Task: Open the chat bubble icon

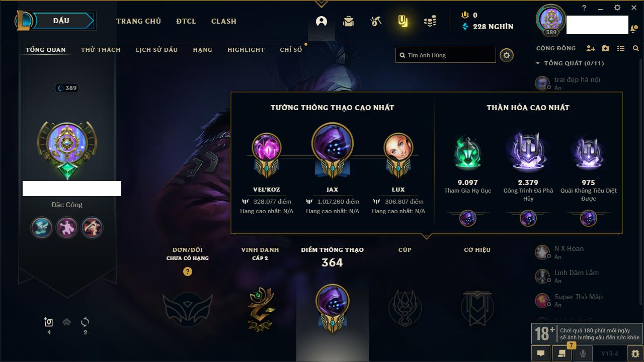Action: click(x=541, y=353)
